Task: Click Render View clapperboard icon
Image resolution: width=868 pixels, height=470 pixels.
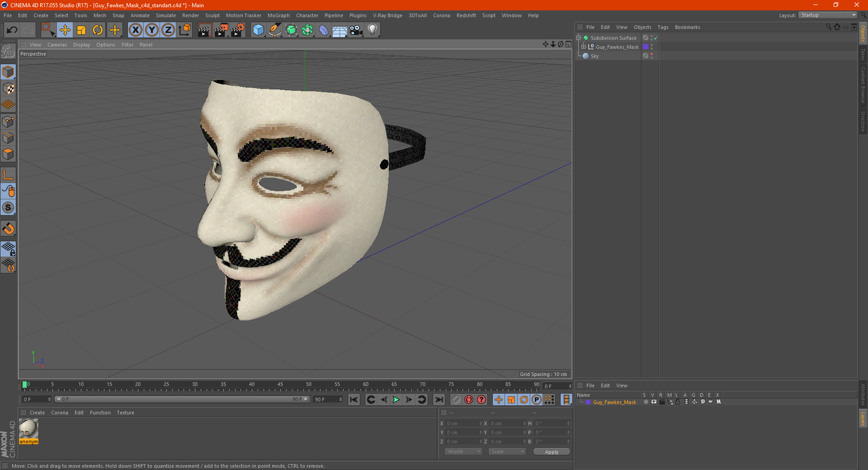Action: pyautogui.click(x=204, y=30)
